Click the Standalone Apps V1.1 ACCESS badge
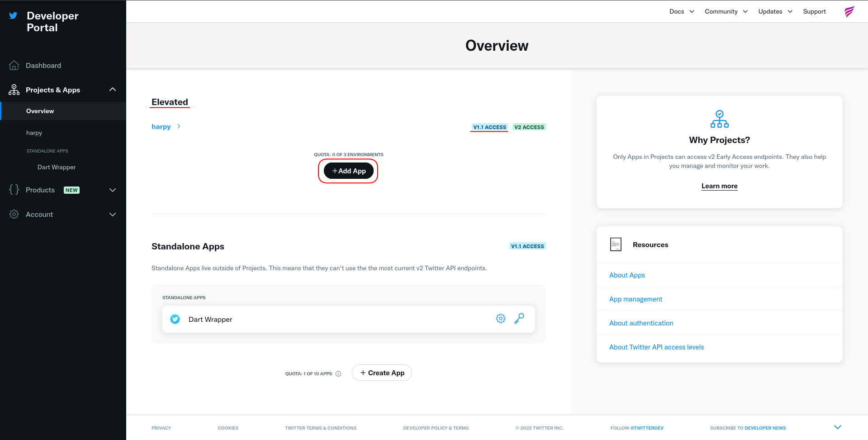 click(527, 246)
